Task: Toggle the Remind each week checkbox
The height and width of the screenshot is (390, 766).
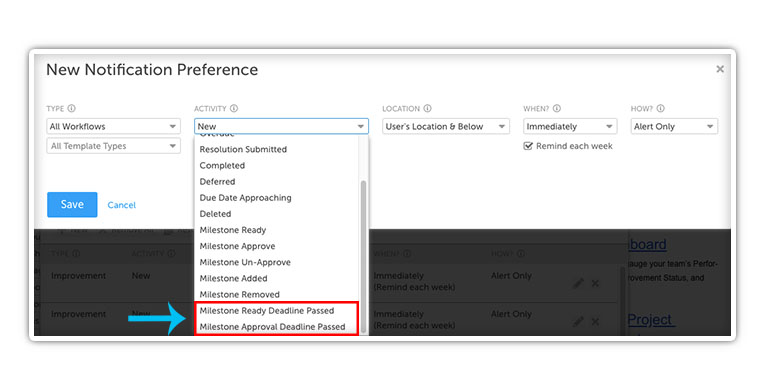Action: (528, 146)
